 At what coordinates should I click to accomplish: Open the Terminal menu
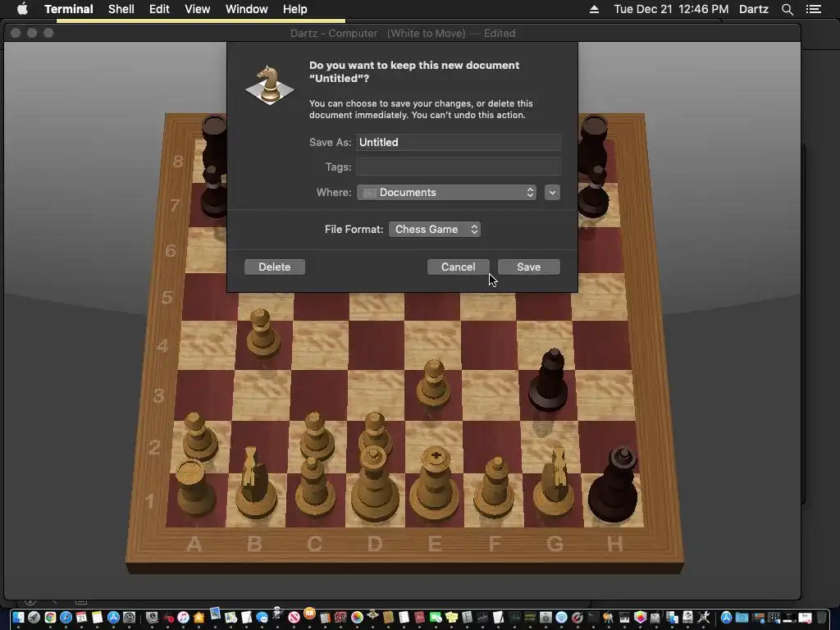tap(69, 9)
